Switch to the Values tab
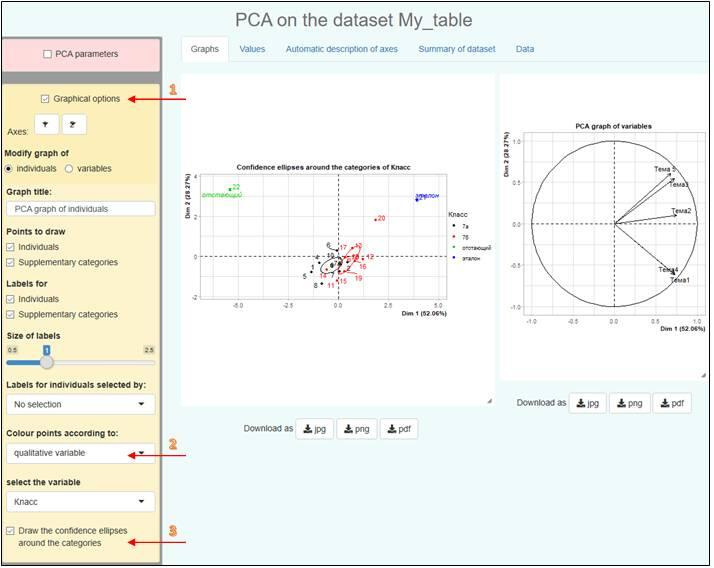Image resolution: width=714 pixels, height=568 pixels. pos(252,49)
